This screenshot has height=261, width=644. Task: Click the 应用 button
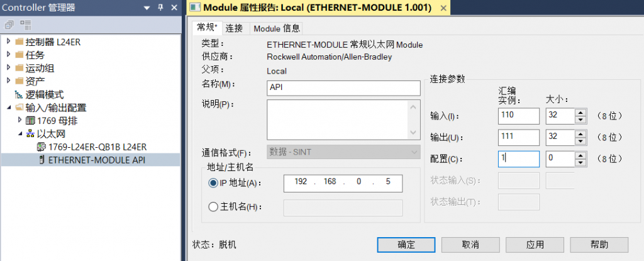(535, 245)
